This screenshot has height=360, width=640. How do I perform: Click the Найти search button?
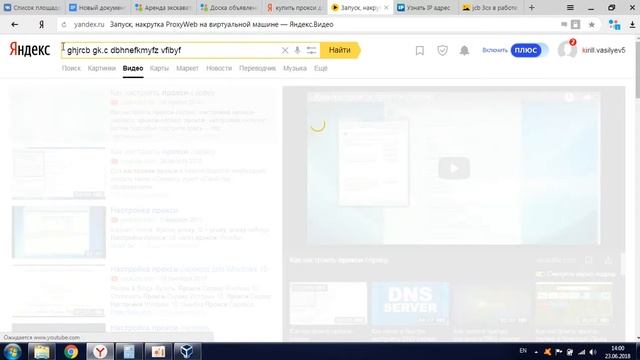pos(340,50)
